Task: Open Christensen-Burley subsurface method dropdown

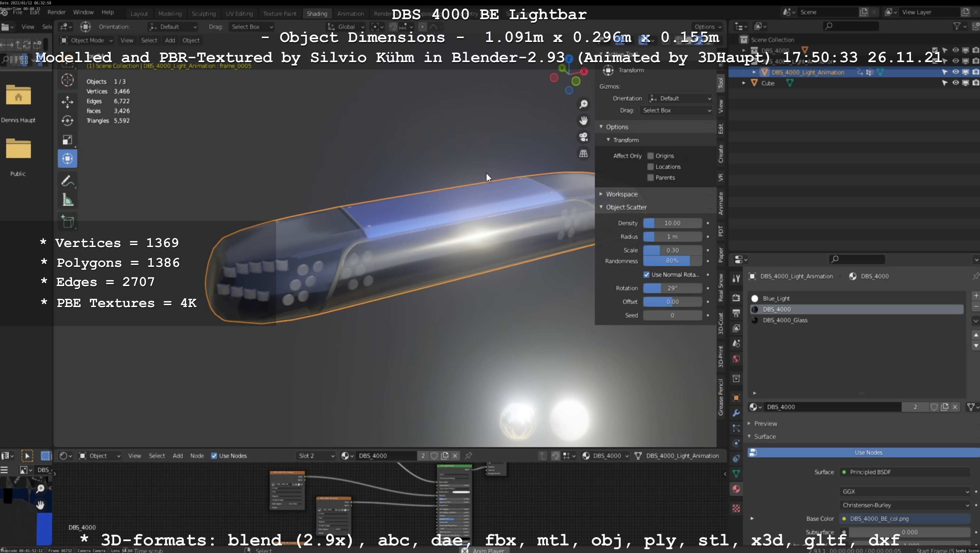Action: point(905,505)
